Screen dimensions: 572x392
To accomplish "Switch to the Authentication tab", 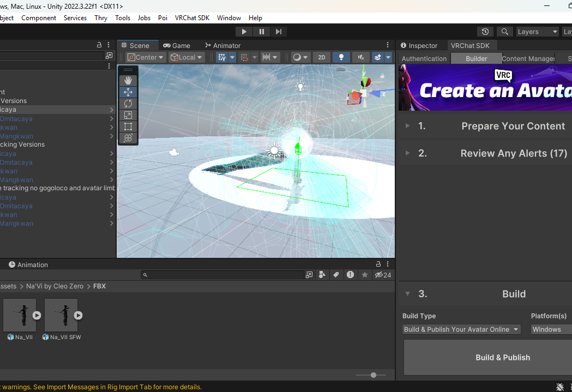I will tap(424, 59).
